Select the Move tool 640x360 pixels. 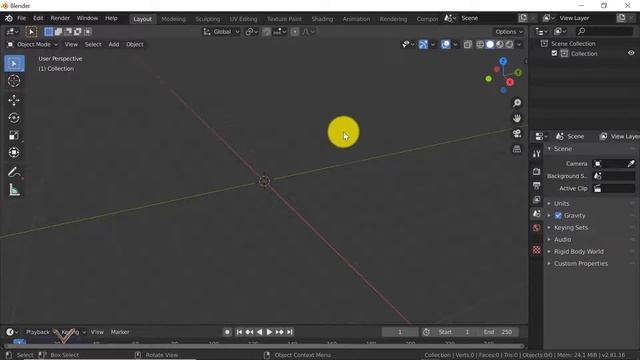click(14, 100)
